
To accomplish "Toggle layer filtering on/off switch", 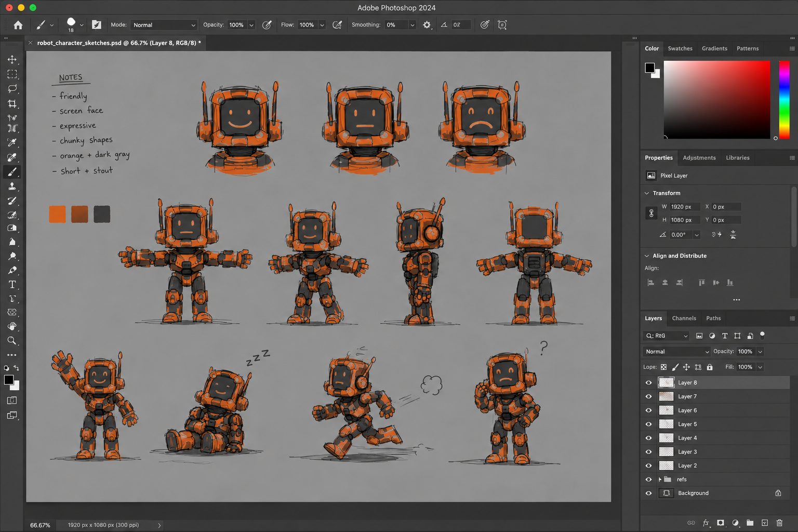I will point(762,335).
